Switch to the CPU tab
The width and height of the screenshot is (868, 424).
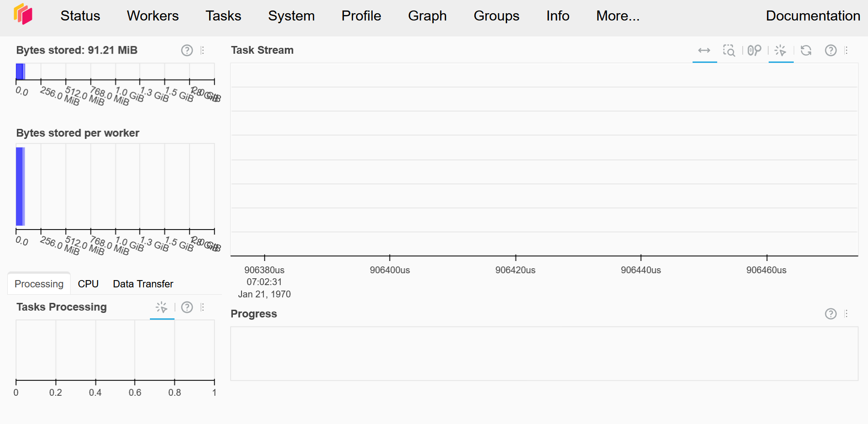click(x=88, y=283)
